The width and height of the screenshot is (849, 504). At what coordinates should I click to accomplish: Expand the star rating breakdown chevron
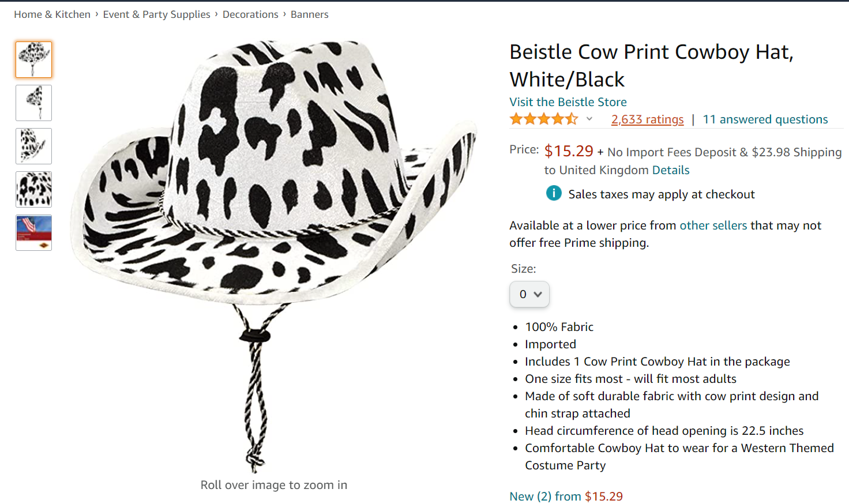(589, 119)
